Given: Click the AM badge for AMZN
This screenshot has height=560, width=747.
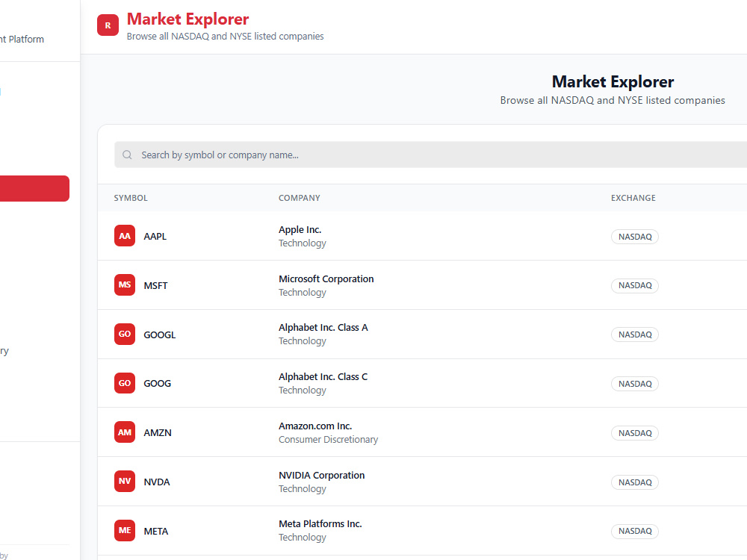Looking at the screenshot, I should (125, 432).
